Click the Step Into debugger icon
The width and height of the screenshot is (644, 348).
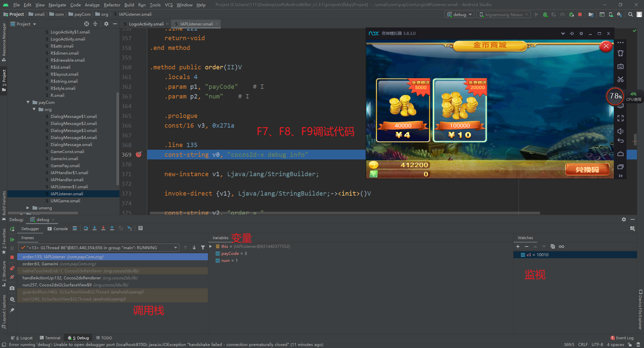(95, 228)
